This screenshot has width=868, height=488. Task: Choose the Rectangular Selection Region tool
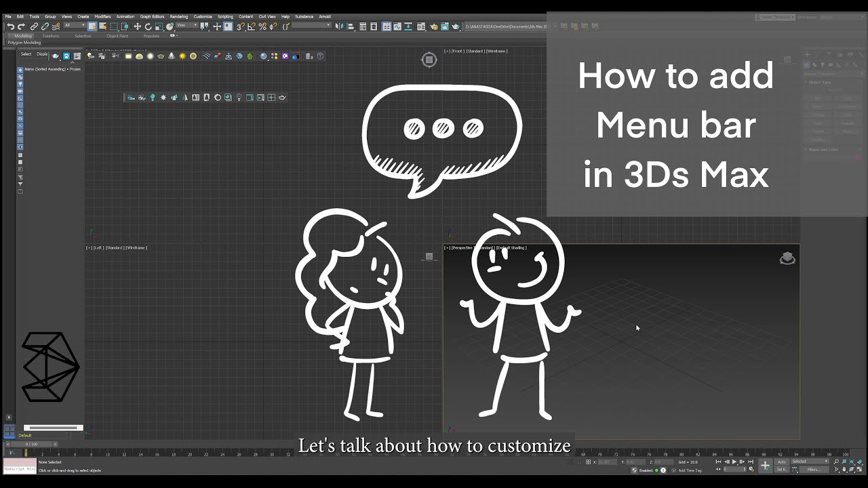click(x=114, y=26)
